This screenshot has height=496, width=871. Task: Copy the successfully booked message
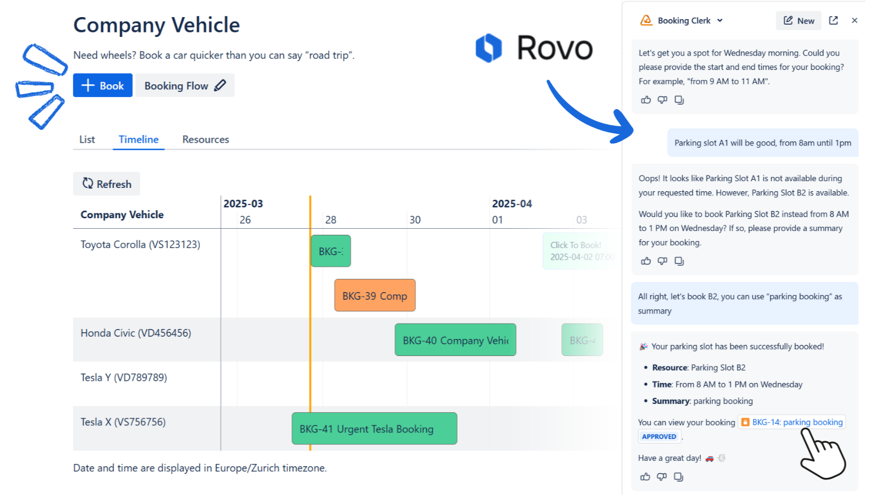tap(678, 477)
